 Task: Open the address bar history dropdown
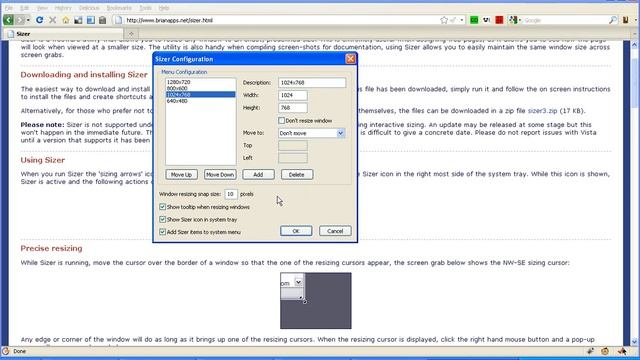[462, 20]
